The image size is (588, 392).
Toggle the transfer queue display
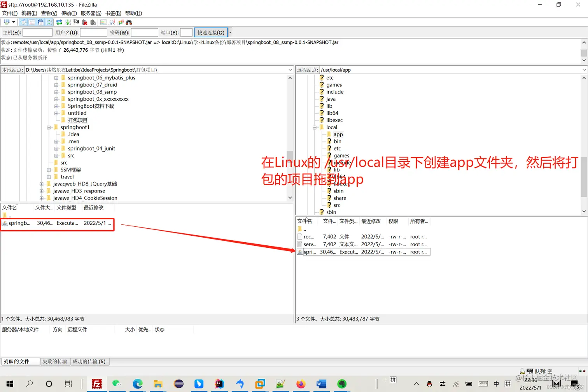49,22
